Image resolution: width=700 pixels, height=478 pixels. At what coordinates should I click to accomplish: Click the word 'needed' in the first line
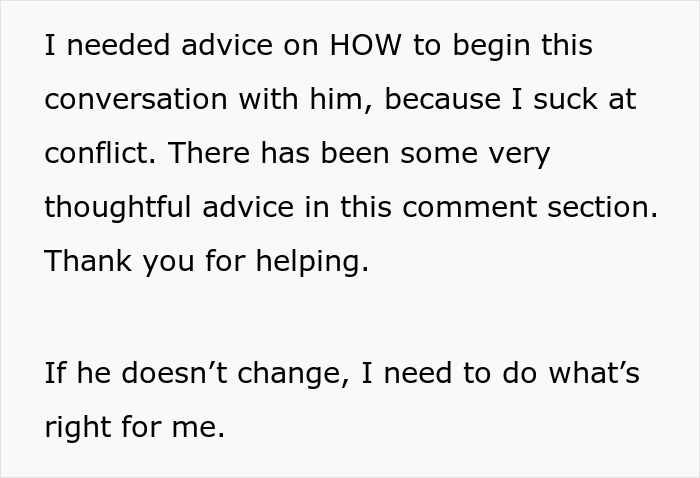coord(118,45)
